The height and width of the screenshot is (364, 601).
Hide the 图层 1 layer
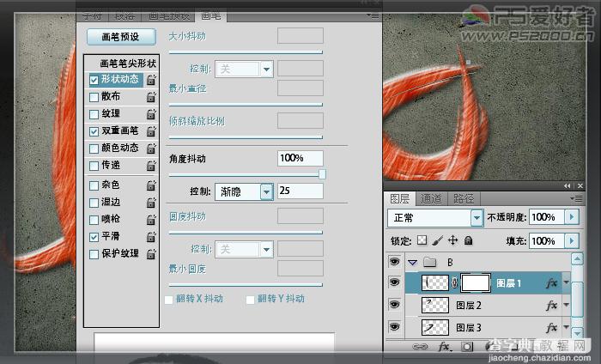pyautogui.click(x=394, y=282)
